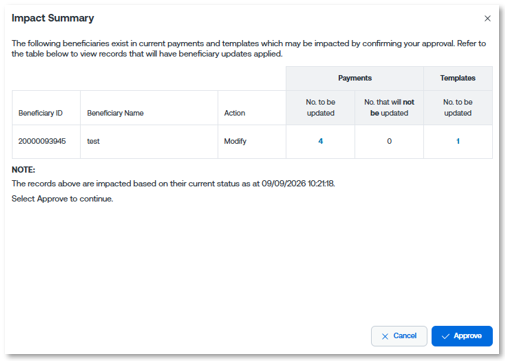Click the status timestamp note line

pyautogui.click(x=173, y=184)
